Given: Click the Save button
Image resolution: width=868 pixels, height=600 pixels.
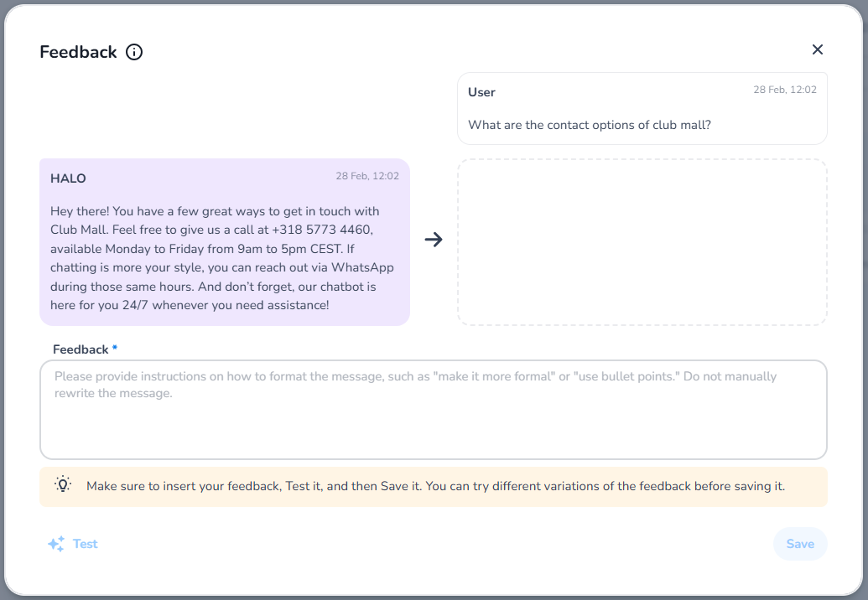Looking at the screenshot, I should coord(800,544).
